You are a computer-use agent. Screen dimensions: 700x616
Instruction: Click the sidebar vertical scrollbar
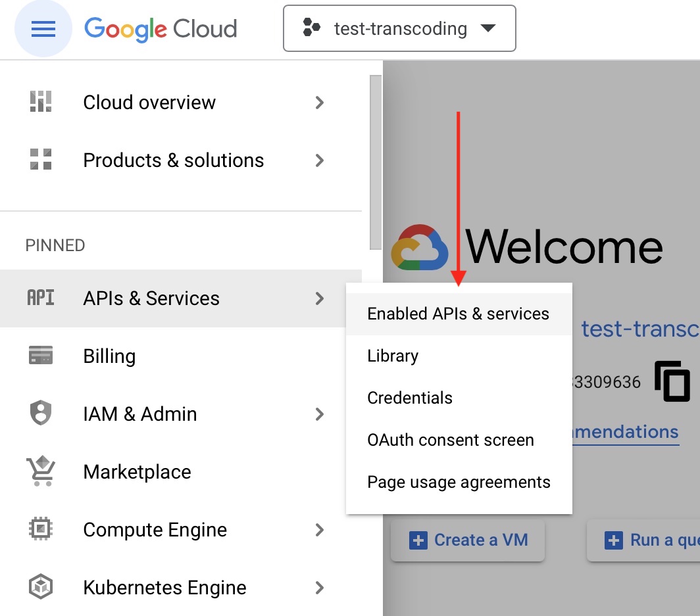pyautogui.click(x=376, y=162)
